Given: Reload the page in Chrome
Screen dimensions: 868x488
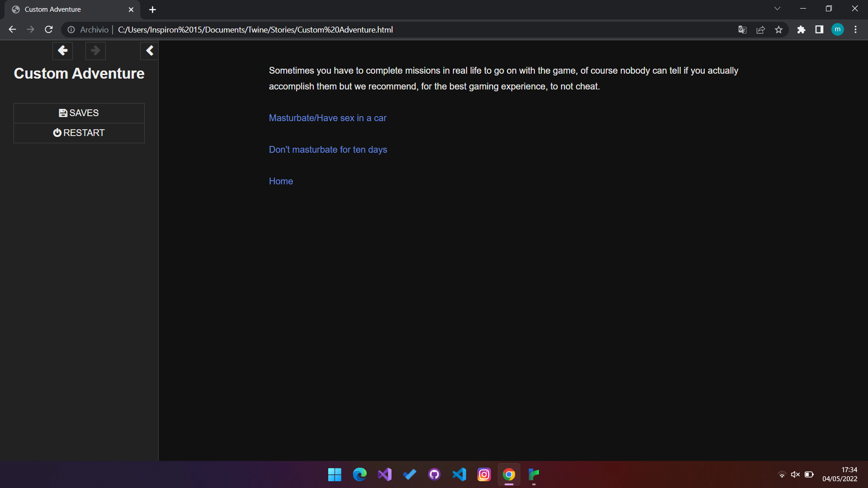Looking at the screenshot, I should tap(49, 30).
